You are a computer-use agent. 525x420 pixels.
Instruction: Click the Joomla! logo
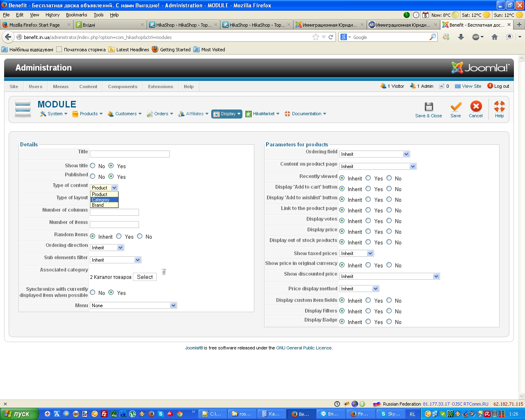pos(480,68)
